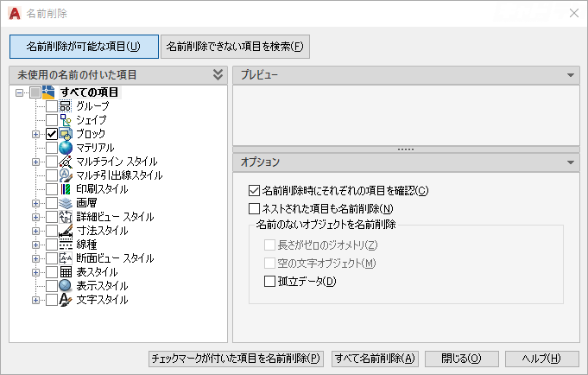Expand the 線種 tree node

click(35, 245)
